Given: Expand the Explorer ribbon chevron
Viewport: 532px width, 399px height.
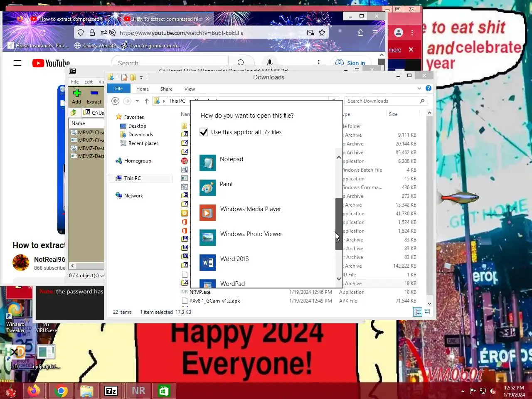Looking at the screenshot, I should point(419,89).
